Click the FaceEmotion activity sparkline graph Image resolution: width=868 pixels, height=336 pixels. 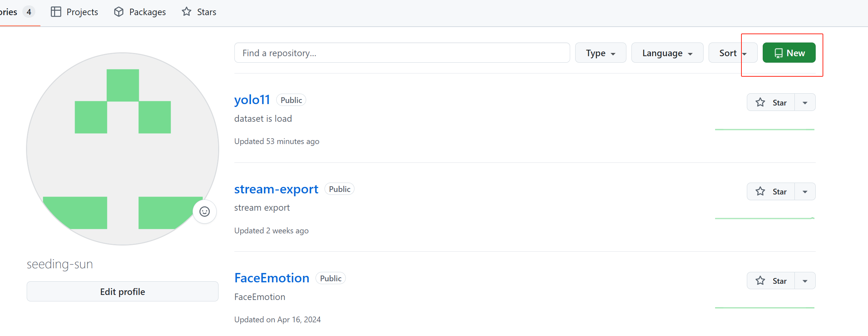pyautogui.click(x=765, y=308)
